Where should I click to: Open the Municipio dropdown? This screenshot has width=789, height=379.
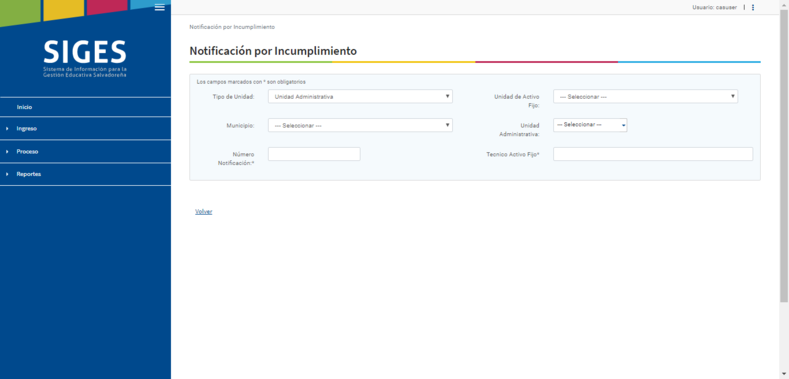pos(360,125)
